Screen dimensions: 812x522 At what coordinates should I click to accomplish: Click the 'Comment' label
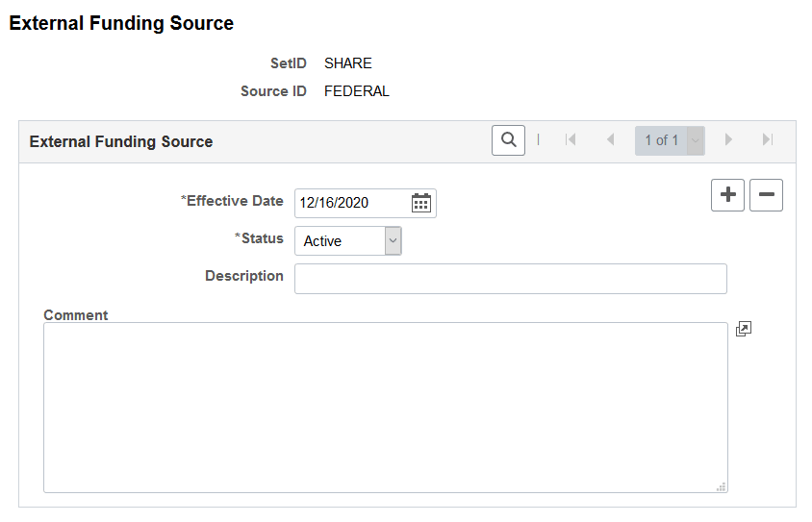[x=76, y=315]
